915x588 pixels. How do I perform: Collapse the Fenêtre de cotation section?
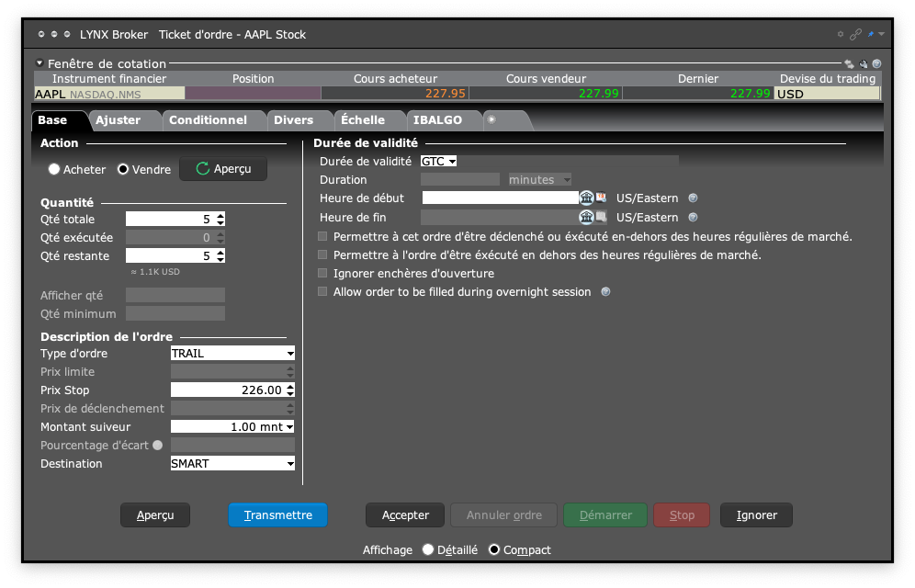pos(40,63)
